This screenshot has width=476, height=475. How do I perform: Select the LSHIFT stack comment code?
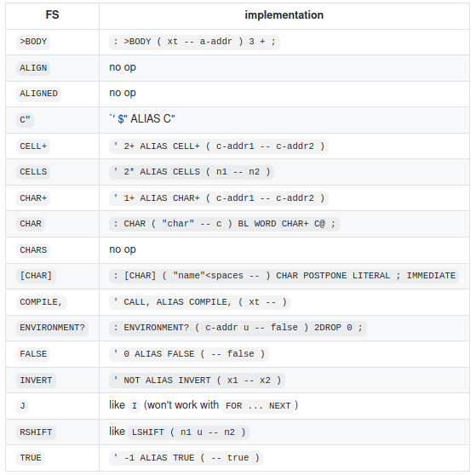point(188,432)
